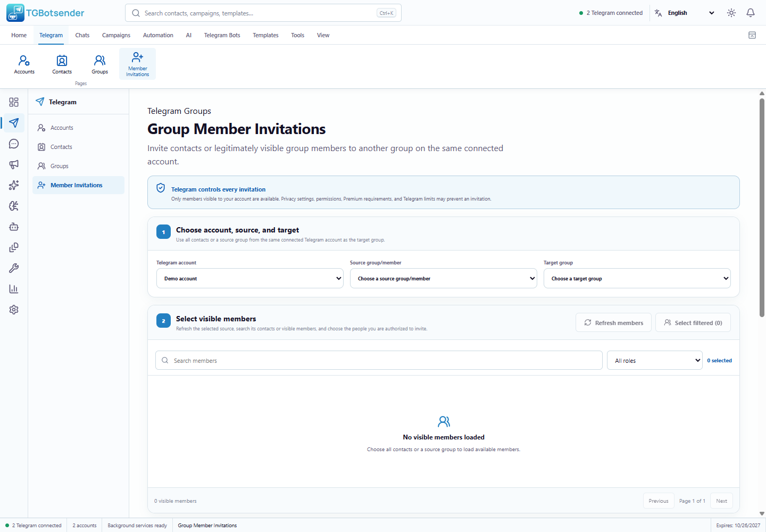Collapse the ribbon with the top-right panel icon
Viewport: 766px width, 532px height.
752,35
